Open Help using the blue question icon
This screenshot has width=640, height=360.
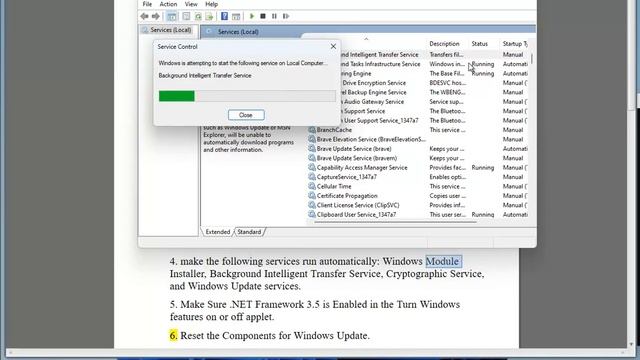(x=224, y=16)
